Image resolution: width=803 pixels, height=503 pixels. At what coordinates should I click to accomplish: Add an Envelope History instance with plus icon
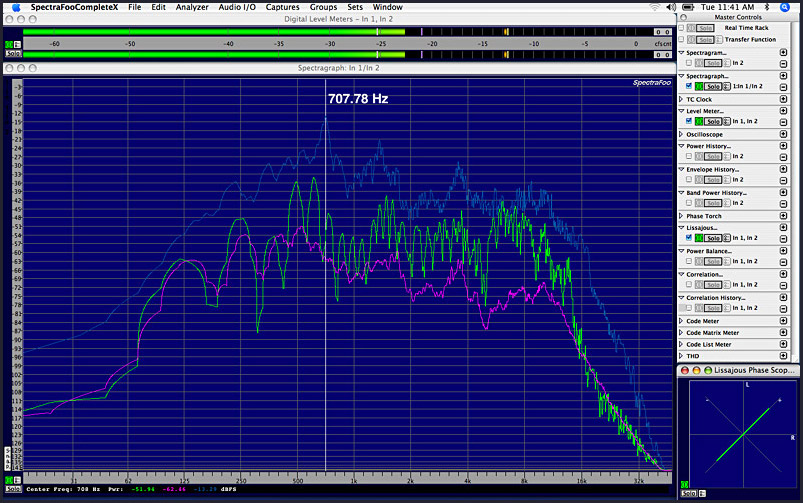783,169
